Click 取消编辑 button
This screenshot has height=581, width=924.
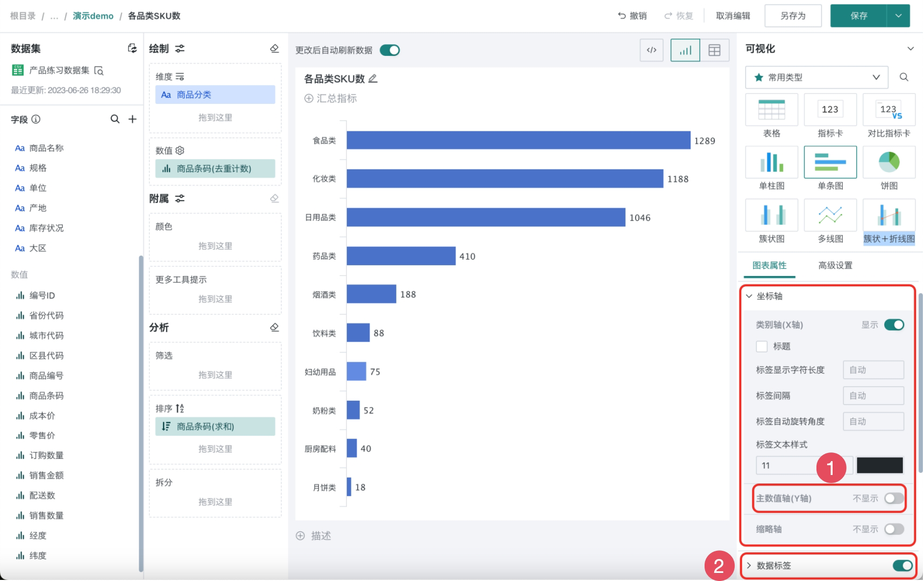pyautogui.click(x=733, y=16)
